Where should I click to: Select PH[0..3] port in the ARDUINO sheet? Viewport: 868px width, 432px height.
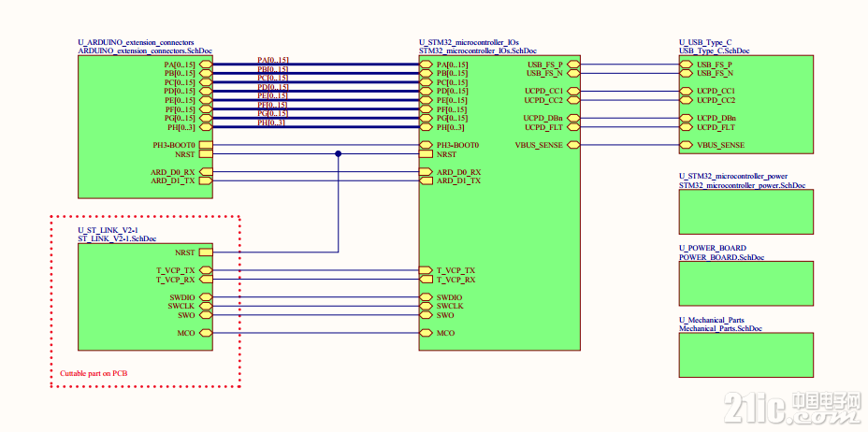pos(206,127)
